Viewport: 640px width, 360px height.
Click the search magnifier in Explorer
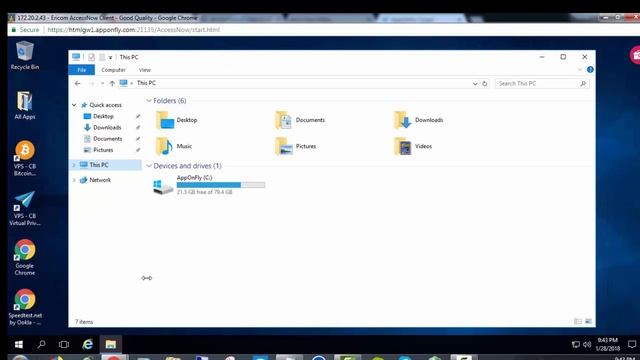583,84
